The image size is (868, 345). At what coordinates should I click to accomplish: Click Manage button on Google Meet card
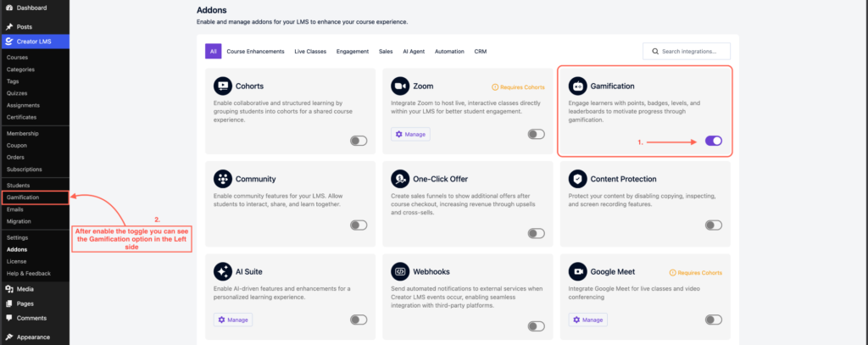[x=588, y=320]
